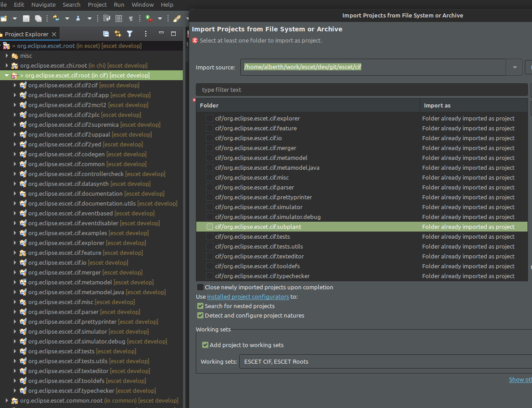The height and width of the screenshot is (408, 532).
Task: Open the Project Explorer filter icon
Action: tap(130, 34)
